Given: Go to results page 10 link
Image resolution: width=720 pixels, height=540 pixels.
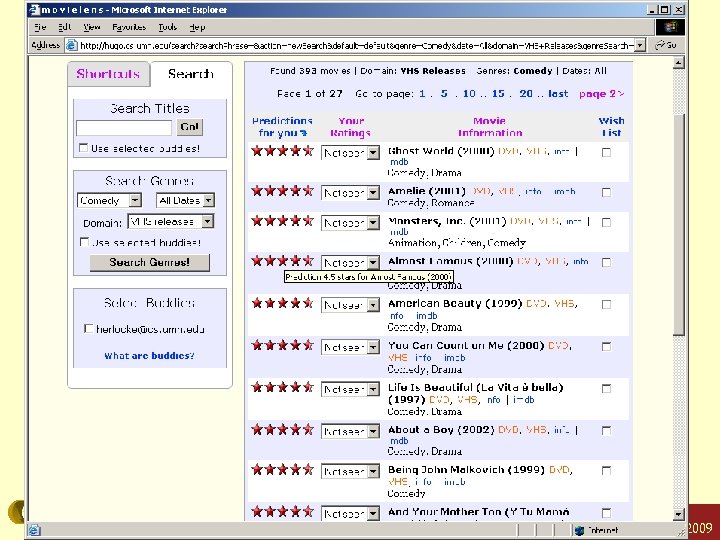Looking at the screenshot, I should tap(469, 94).
